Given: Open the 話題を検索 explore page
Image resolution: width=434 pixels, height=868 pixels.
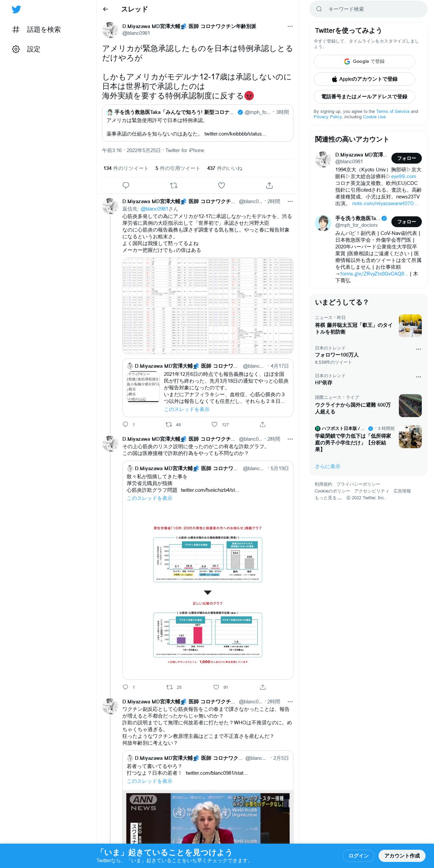Looking at the screenshot, I should point(37,30).
